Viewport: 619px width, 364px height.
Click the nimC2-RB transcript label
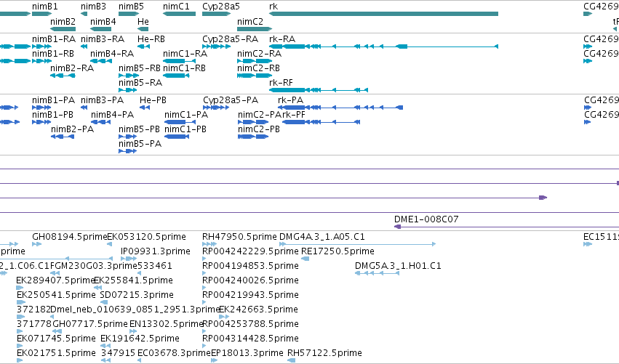pyautogui.click(x=258, y=68)
